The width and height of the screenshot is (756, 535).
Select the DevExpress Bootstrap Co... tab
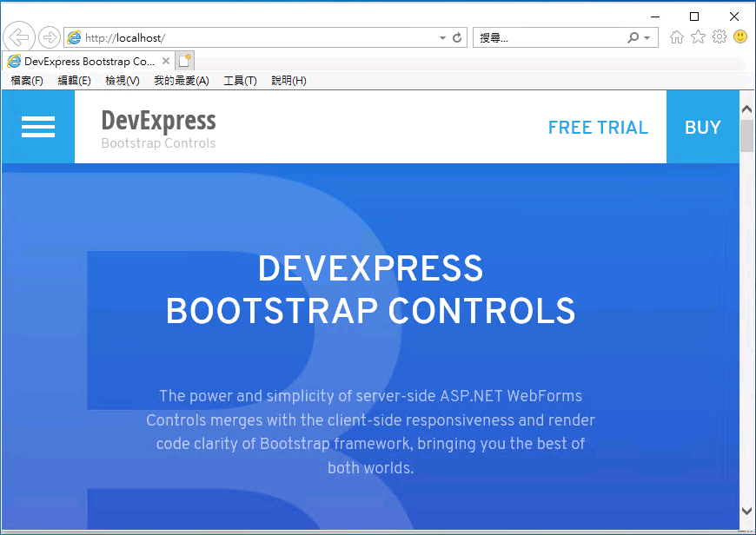[90, 61]
